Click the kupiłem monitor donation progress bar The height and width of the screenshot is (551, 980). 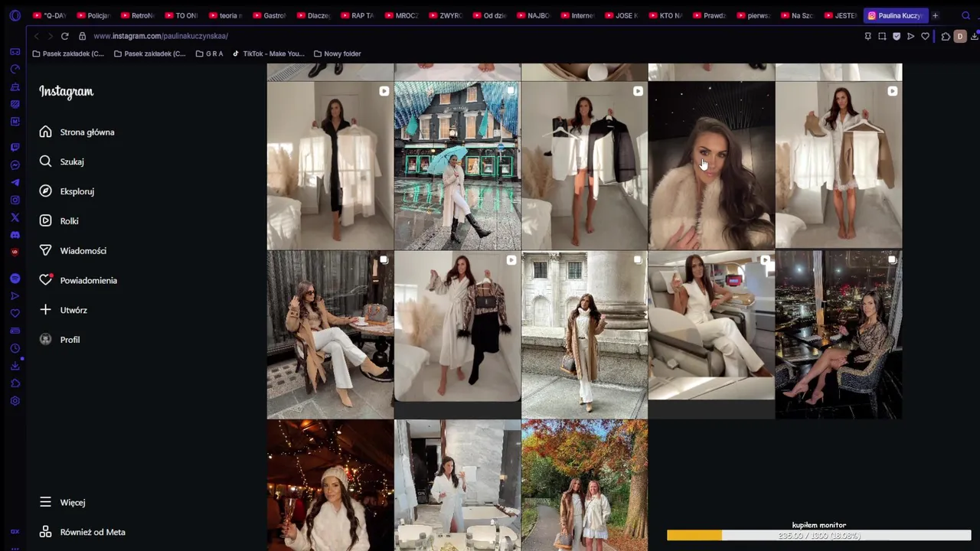tap(818, 536)
